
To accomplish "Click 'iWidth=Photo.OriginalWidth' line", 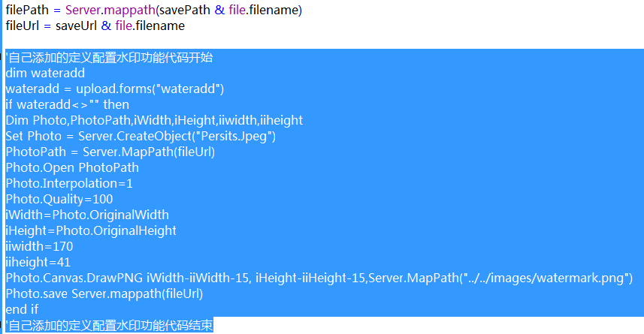I will tap(87, 215).
